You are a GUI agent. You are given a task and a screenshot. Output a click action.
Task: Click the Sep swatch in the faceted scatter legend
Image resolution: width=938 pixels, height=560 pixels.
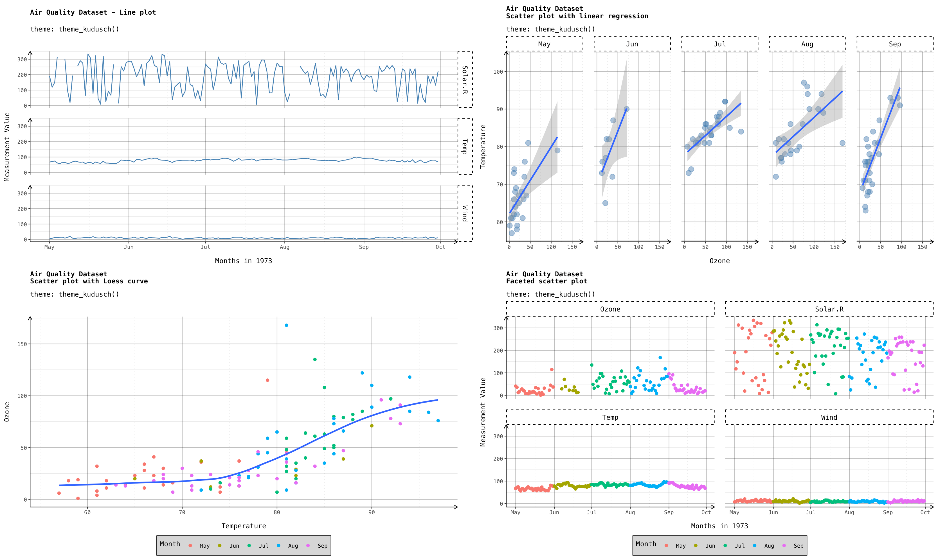click(784, 546)
